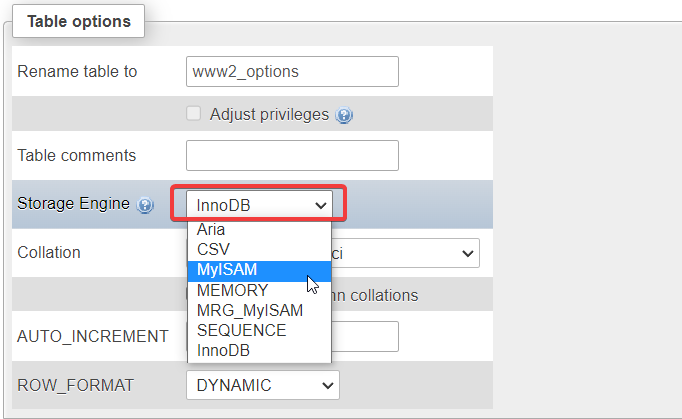682x419 pixels.
Task: Click the Collation label
Action: (x=49, y=252)
